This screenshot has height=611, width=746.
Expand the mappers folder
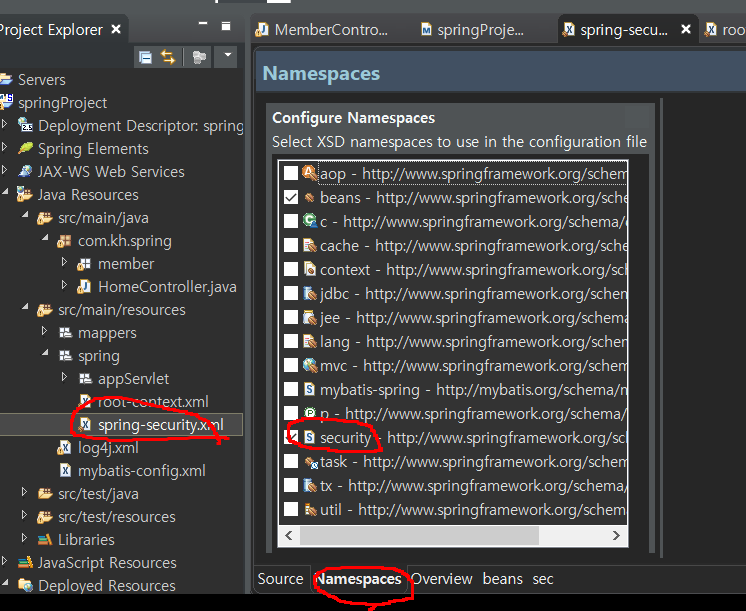(x=44, y=331)
